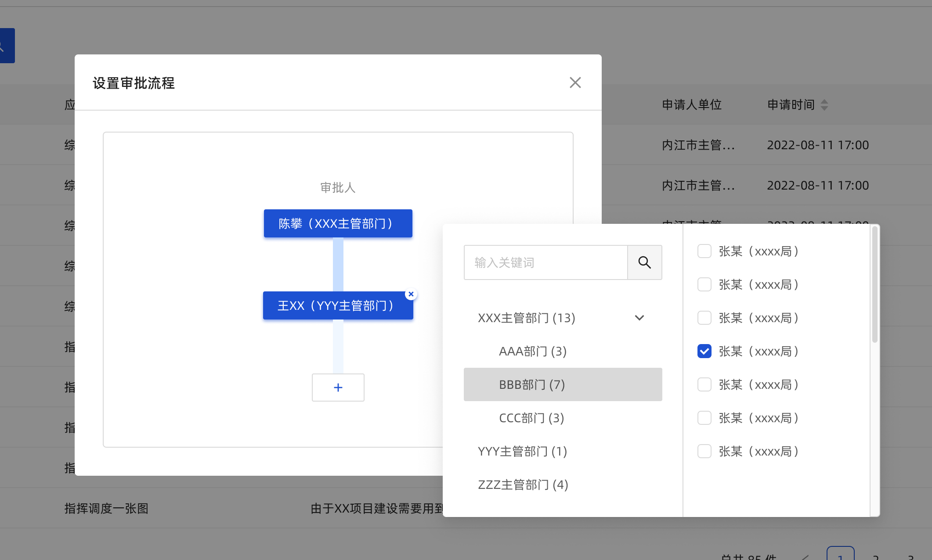Check the third 张某（xxxx局） checkbox
Screen dimensions: 932x560
click(x=704, y=318)
